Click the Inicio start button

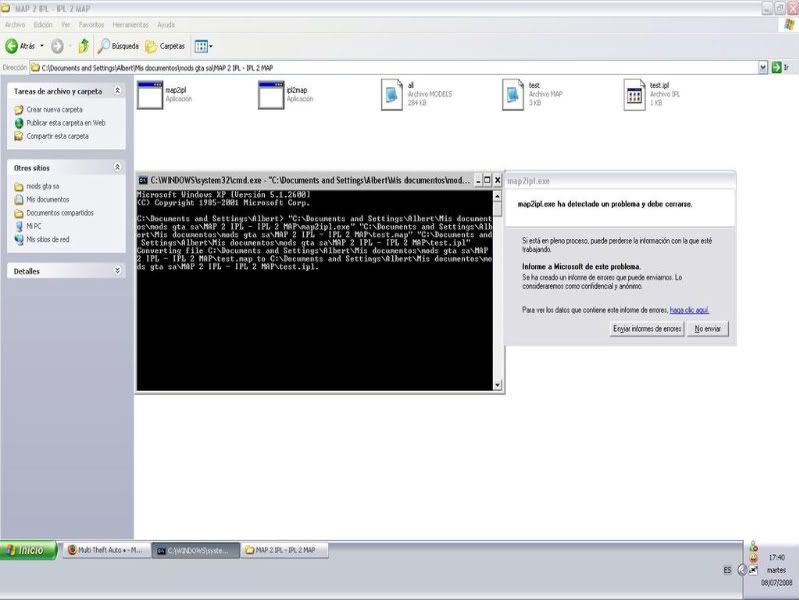point(28,550)
